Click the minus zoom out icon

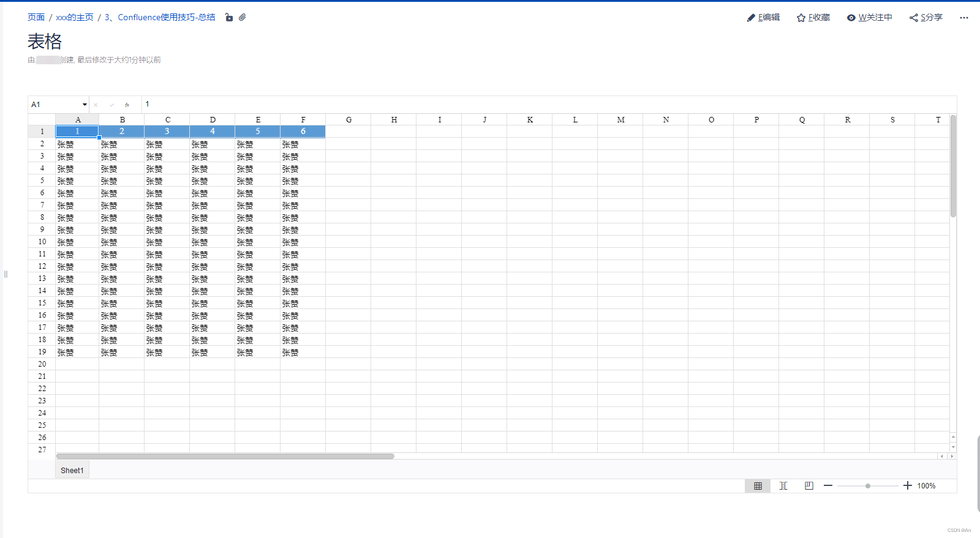click(828, 486)
